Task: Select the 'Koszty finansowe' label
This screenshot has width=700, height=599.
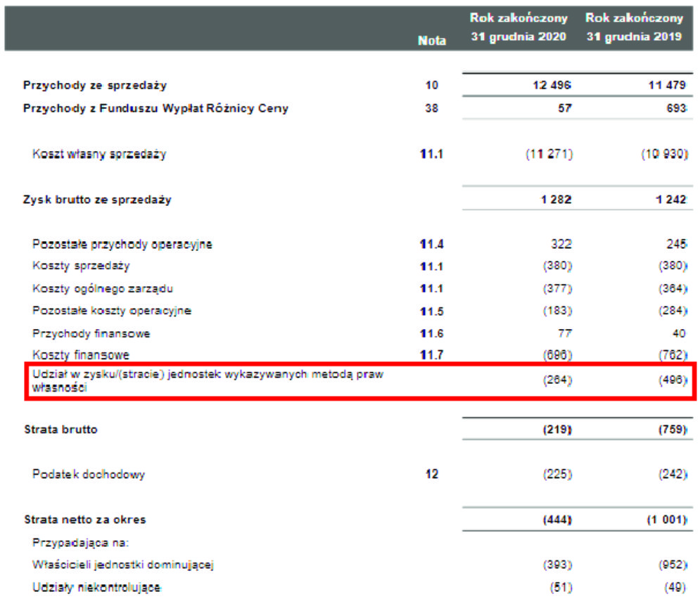Action: [81, 355]
